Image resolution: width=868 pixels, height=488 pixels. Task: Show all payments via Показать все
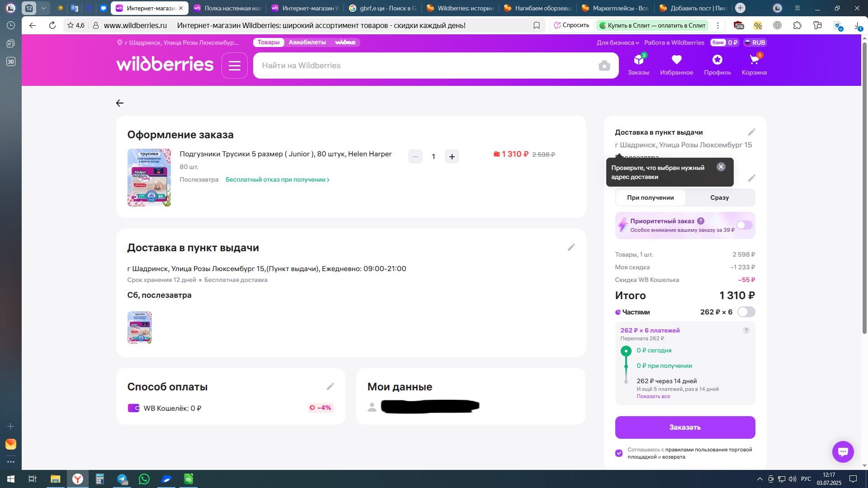click(653, 396)
